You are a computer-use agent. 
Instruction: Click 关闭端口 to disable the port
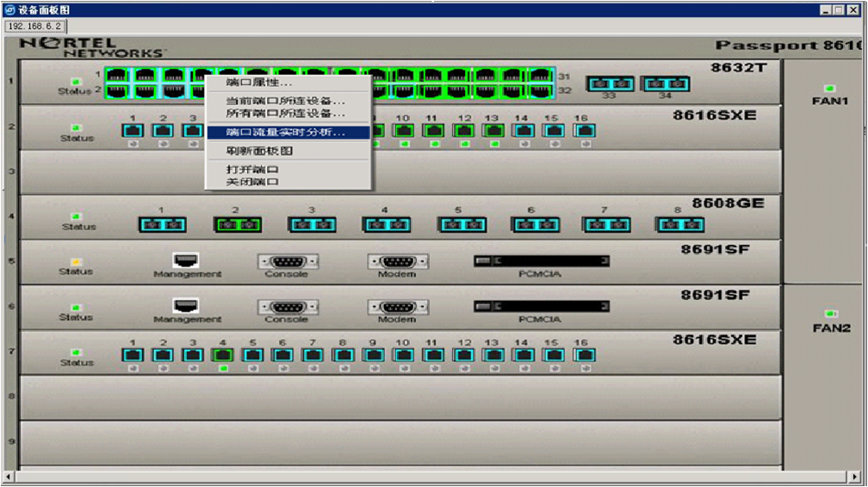[x=252, y=182]
